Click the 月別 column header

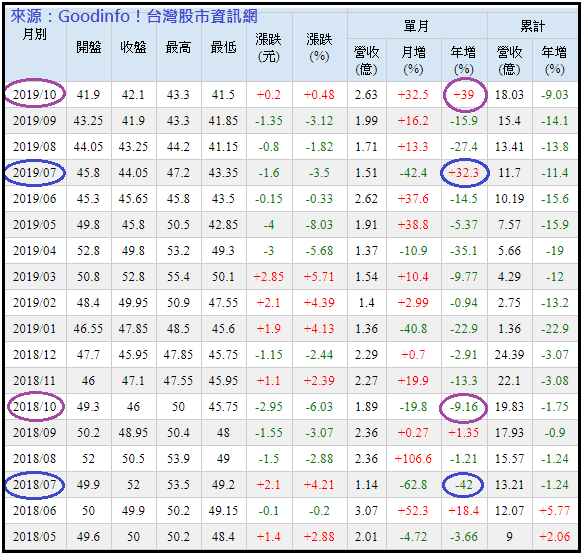(35, 34)
